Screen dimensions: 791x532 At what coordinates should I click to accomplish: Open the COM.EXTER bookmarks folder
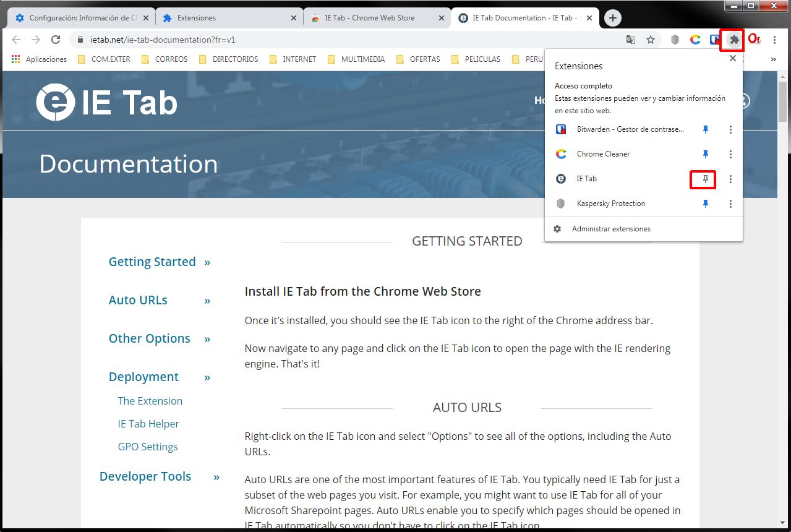coord(103,59)
